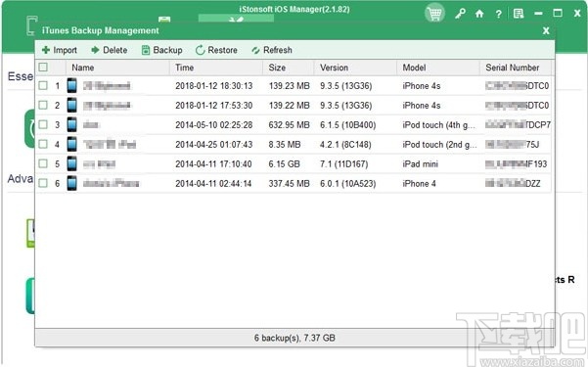Click device icon in row 1
Screen dimensions: 588x367
point(72,85)
